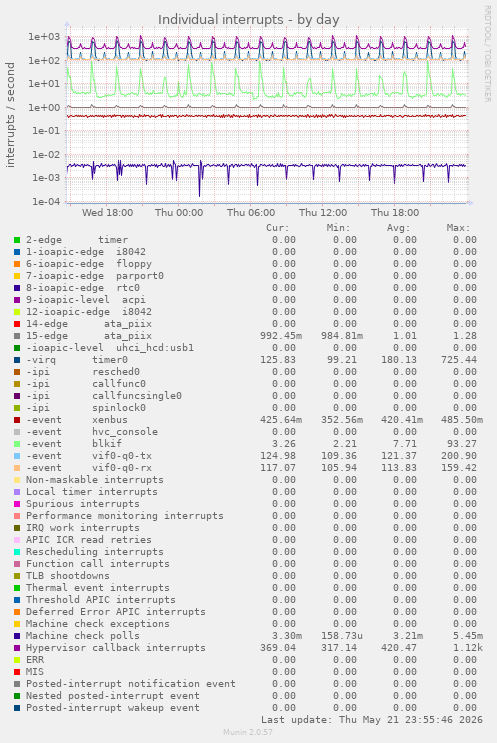
Task: Click the green timer legend color swatch
Action: tap(17, 240)
